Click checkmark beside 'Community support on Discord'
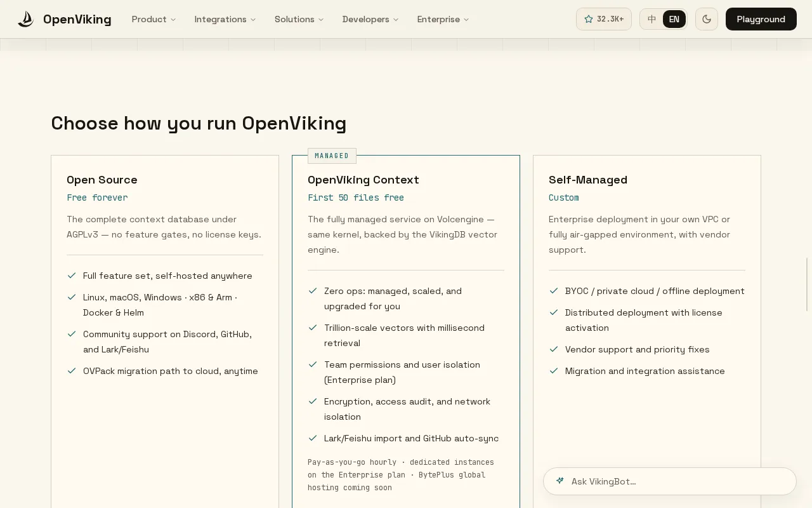 click(x=72, y=334)
